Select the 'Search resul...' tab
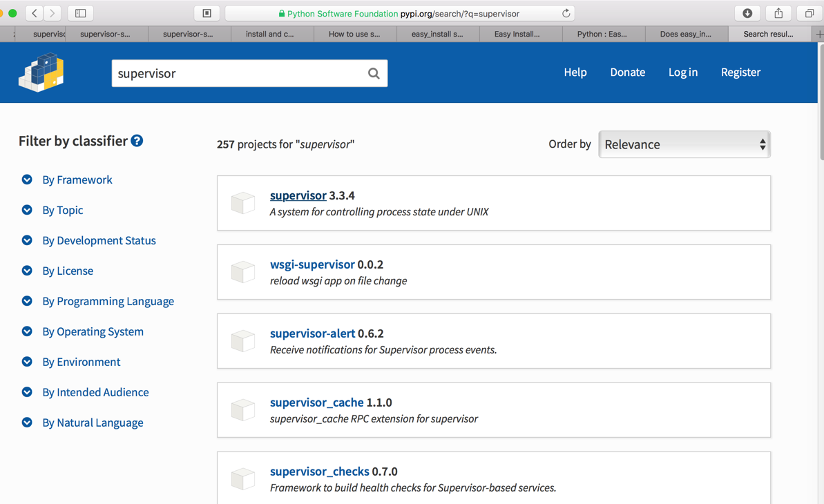Viewport: 824px width, 504px height. [x=769, y=34]
